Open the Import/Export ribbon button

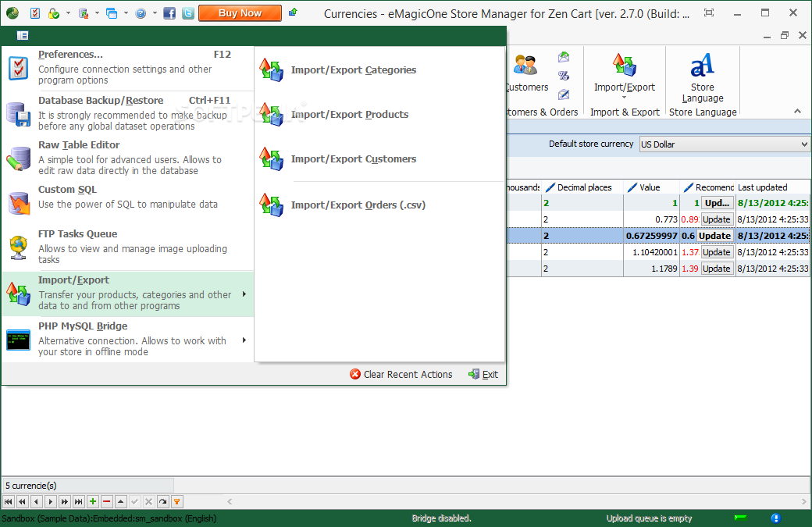625,76
